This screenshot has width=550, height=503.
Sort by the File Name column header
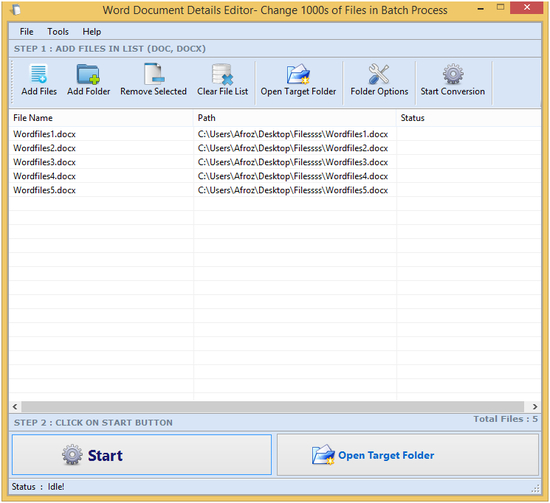(101, 118)
